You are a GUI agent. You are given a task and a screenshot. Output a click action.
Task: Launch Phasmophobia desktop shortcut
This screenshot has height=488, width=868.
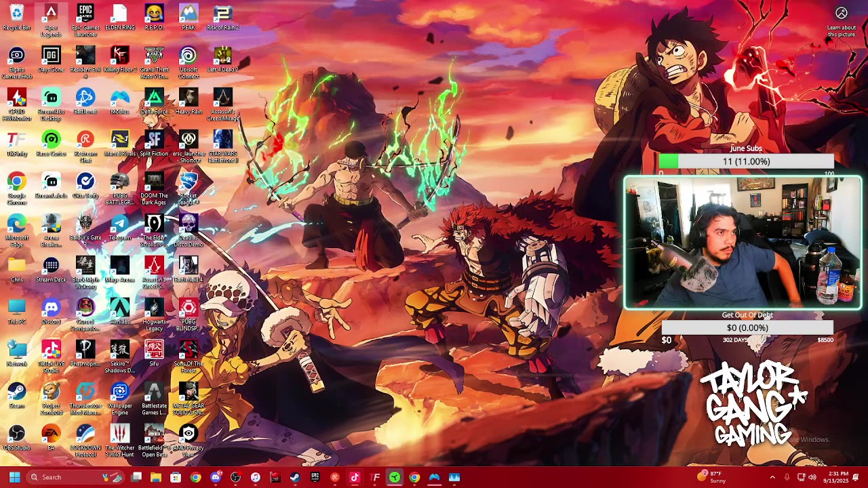[x=85, y=354]
